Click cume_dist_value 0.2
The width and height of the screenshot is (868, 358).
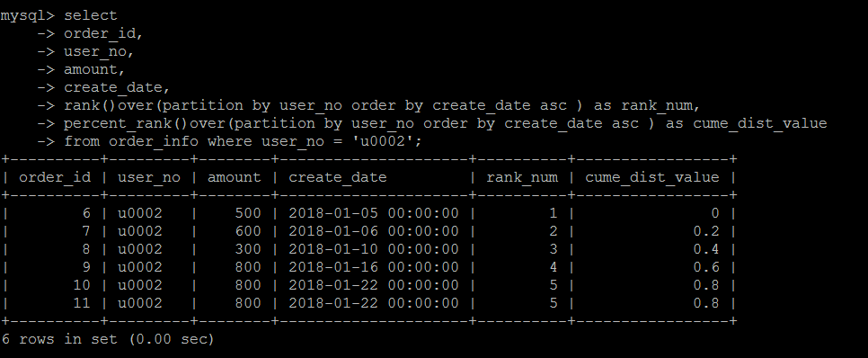[706, 231]
